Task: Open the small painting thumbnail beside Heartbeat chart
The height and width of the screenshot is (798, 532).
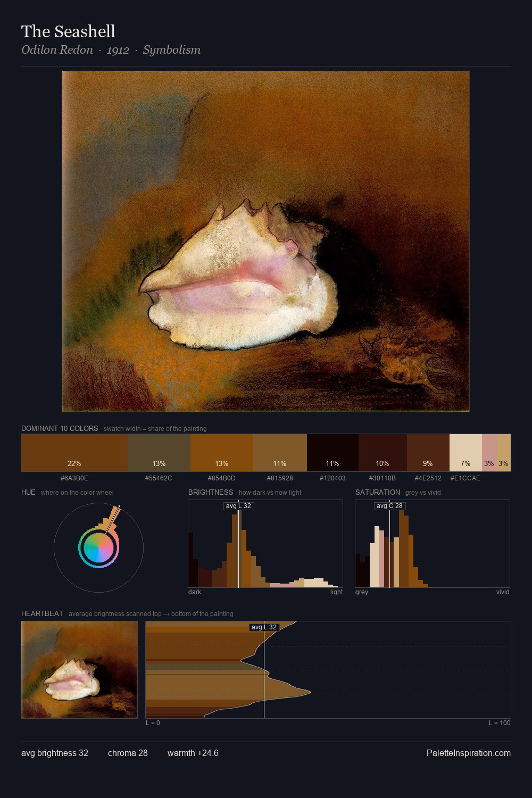Action: (79, 670)
